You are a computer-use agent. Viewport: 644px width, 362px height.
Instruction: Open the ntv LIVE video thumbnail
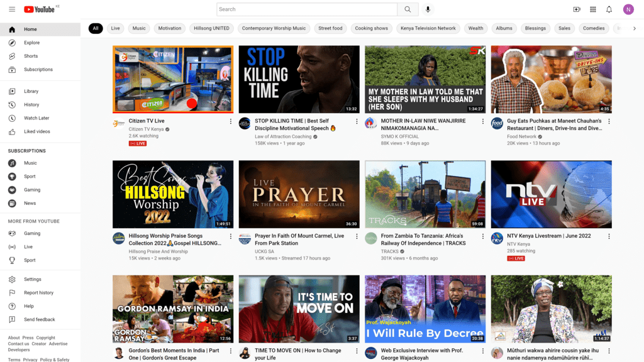551,194
